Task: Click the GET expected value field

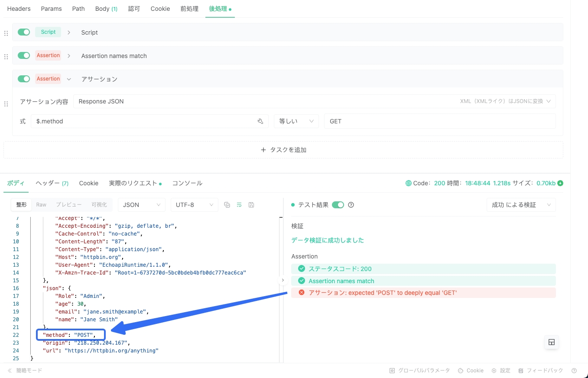Action: pos(440,121)
